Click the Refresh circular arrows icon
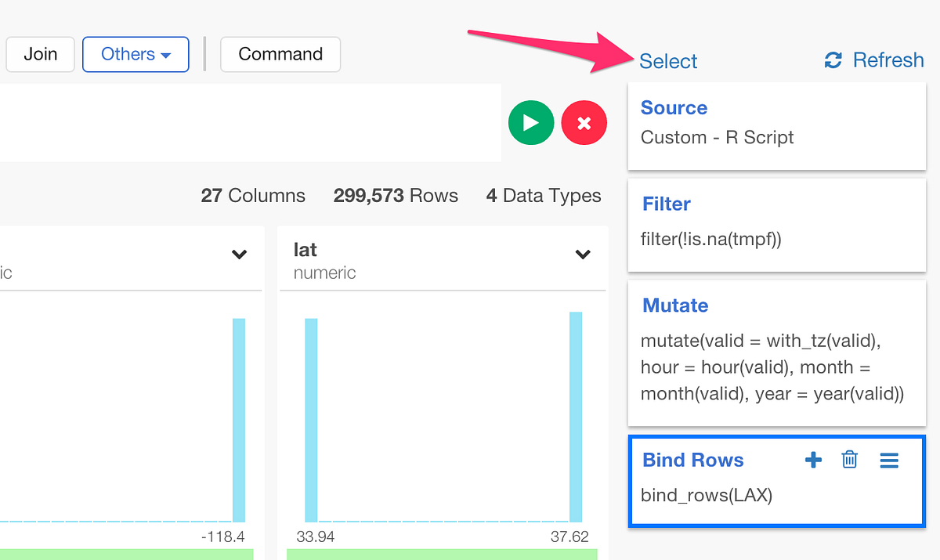This screenshot has height=560, width=940. (832, 60)
